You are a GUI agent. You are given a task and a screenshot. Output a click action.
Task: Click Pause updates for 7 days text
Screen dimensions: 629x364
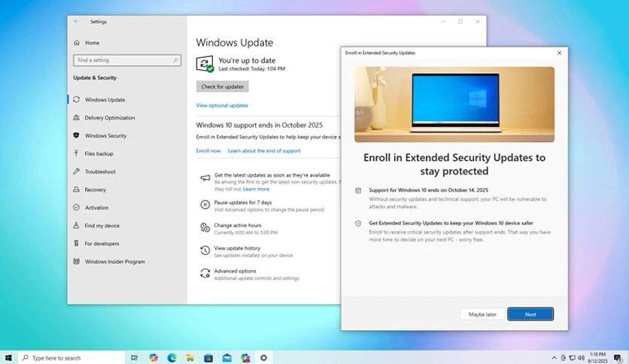(243, 202)
